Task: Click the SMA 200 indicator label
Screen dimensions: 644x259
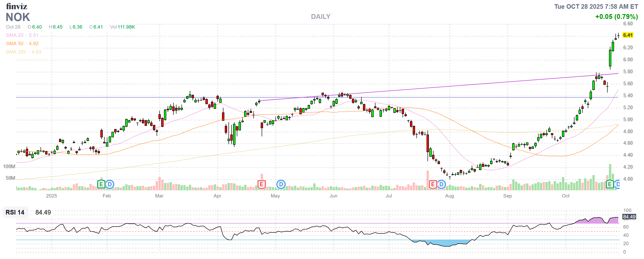Action: [16, 52]
